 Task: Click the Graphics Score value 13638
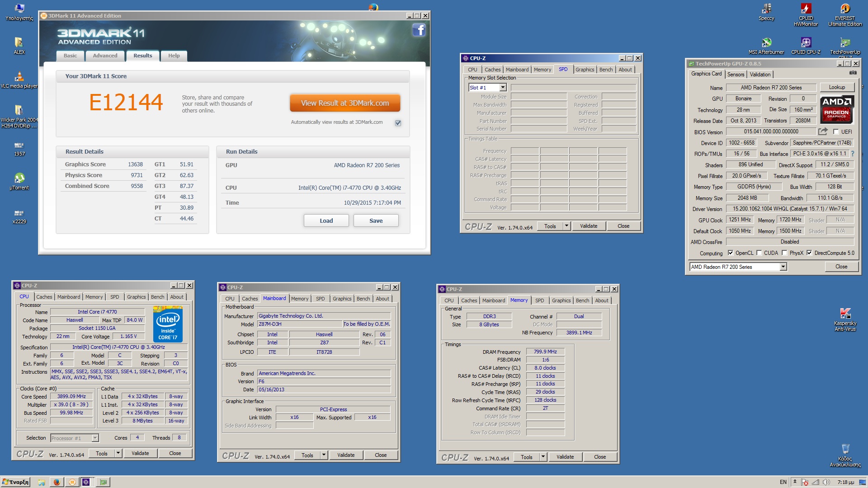click(x=135, y=164)
